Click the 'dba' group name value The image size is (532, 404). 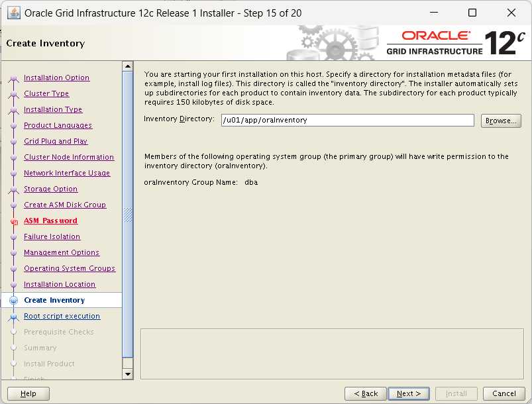251,183
